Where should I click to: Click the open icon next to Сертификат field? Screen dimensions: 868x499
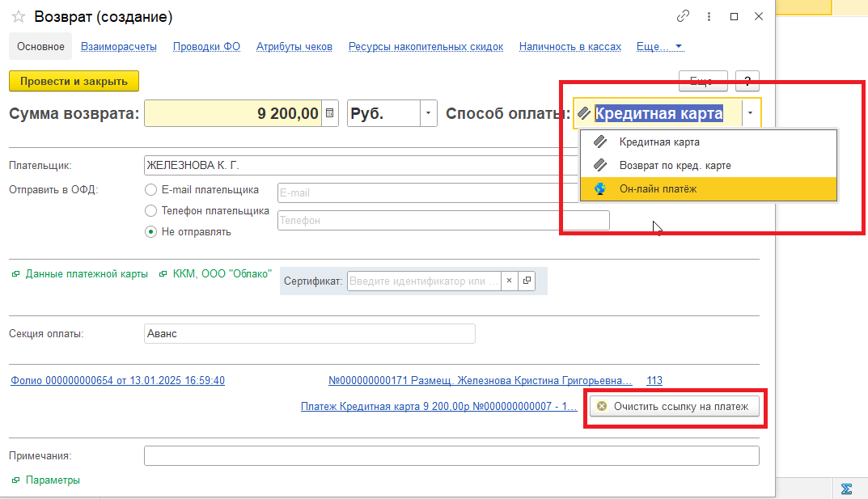click(x=527, y=281)
